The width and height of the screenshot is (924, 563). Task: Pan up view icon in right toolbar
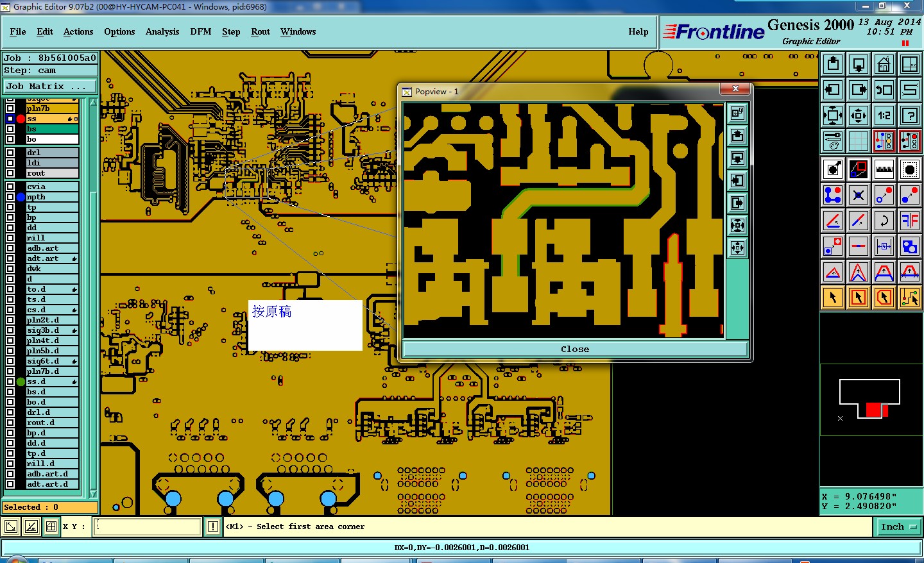pyautogui.click(x=833, y=64)
